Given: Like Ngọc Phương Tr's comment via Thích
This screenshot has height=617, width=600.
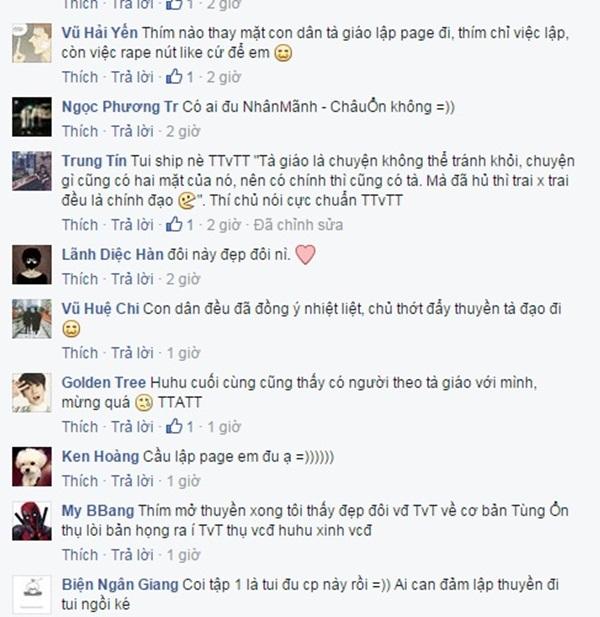Looking at the screenshot, I should pyautogui.click(x=80, y=131).
